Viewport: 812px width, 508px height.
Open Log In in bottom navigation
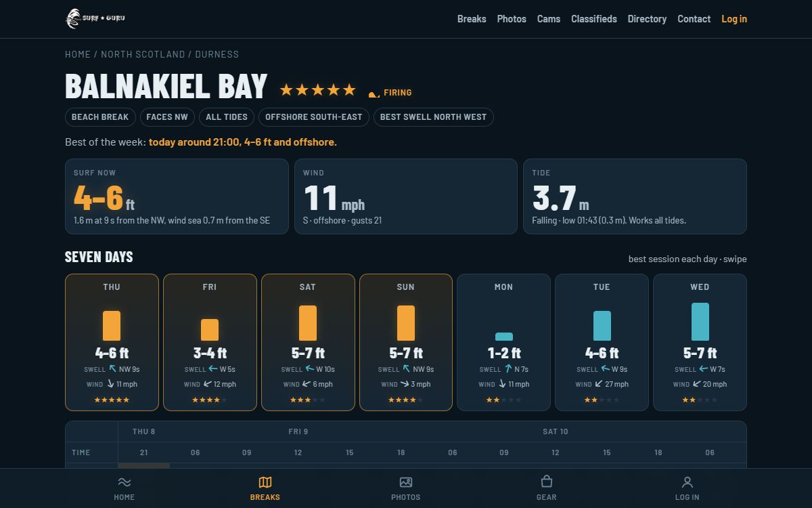(x=687, y=488)
